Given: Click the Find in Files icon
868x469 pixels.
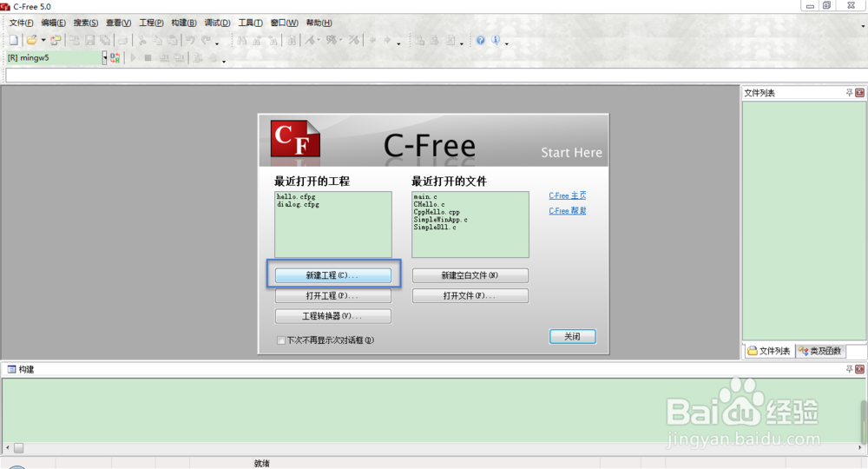Looking at the screenshot, I should click(291, 40).
